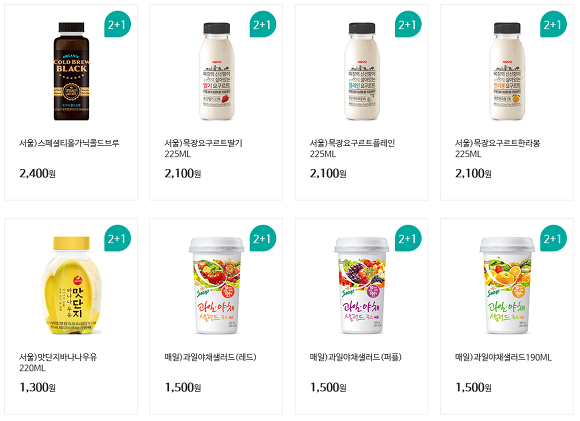Select the purple fruit vegetable salad cup image
This screenshot has height=421, width=580.
coord(362,285)
